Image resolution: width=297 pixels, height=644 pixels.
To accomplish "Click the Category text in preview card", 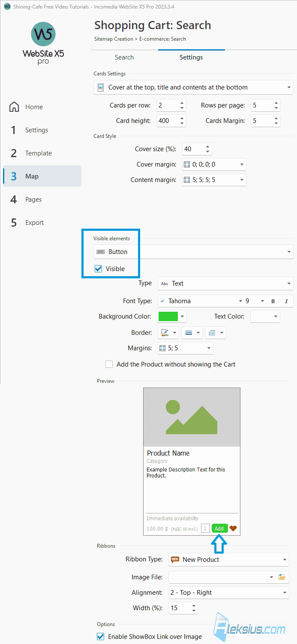I will tap(157, 461).
